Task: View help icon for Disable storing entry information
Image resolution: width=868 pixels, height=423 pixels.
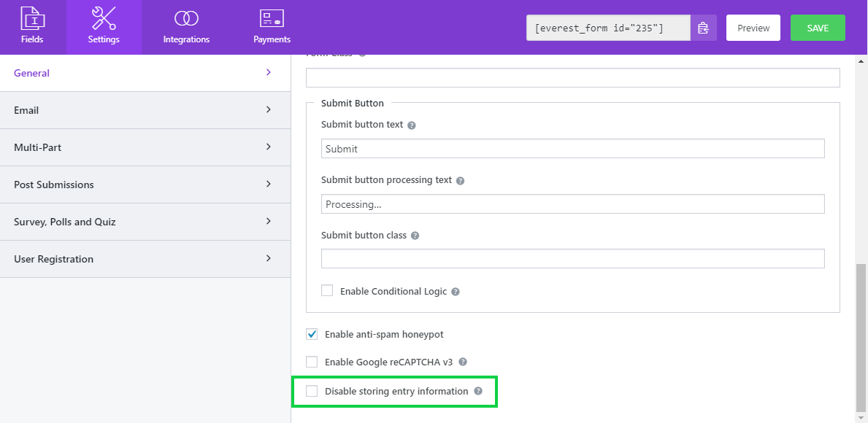Action: pos(478,391)
